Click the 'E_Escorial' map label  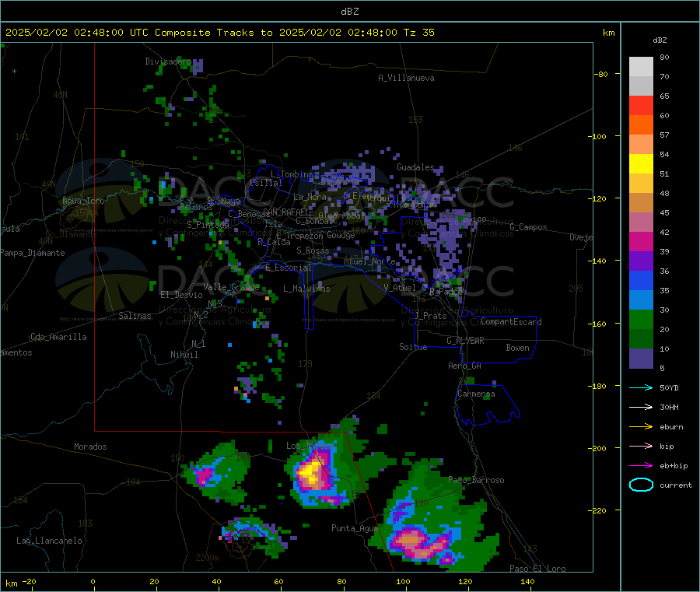[289, 268]
